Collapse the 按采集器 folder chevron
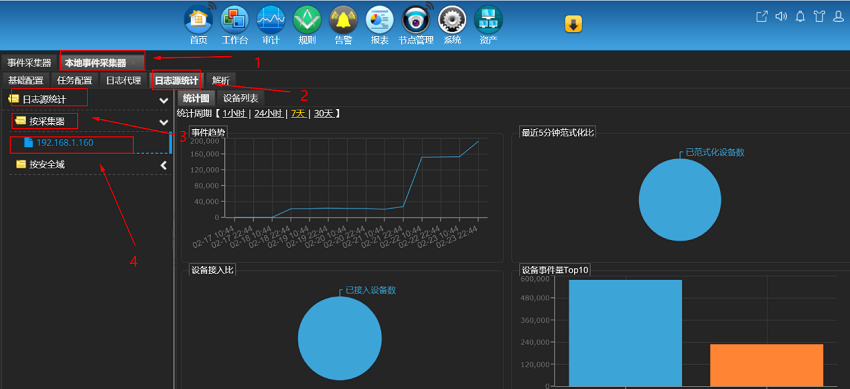 164,122
